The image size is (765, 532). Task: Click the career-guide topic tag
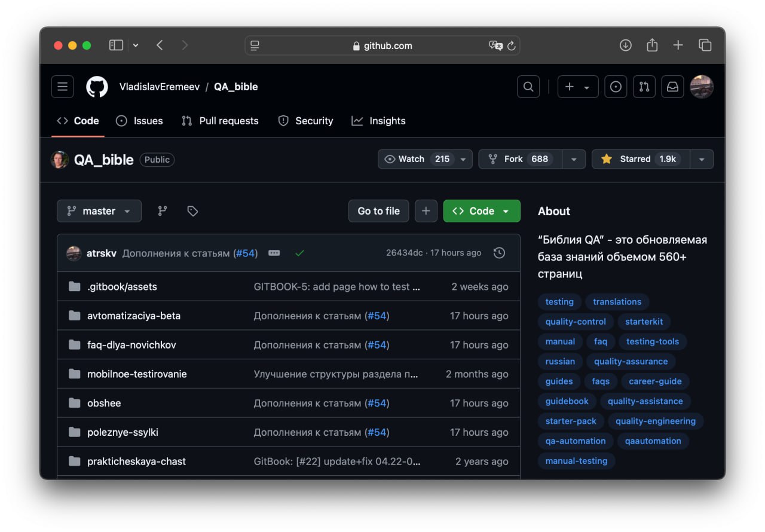pyautogui.click(x=655, y=381)
